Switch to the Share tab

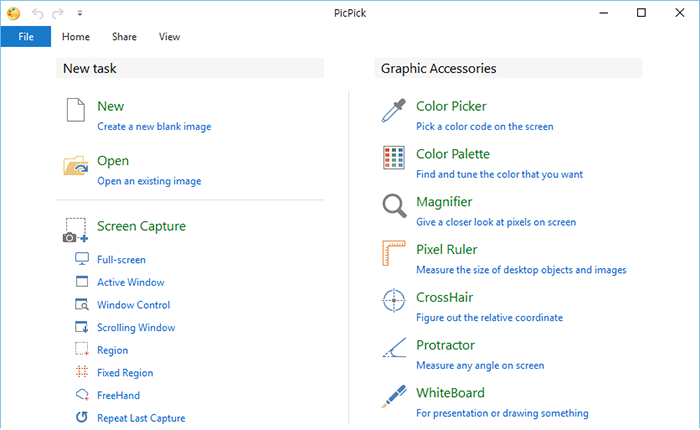124,37
